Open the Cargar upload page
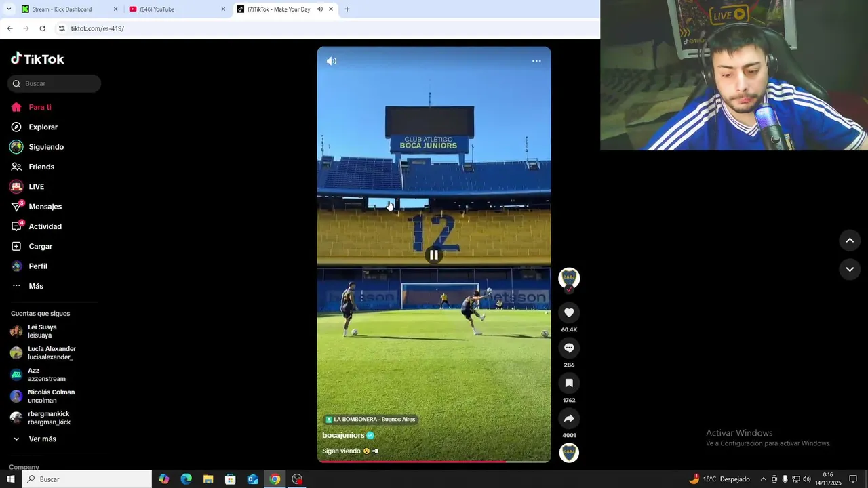 coord(31,246)
